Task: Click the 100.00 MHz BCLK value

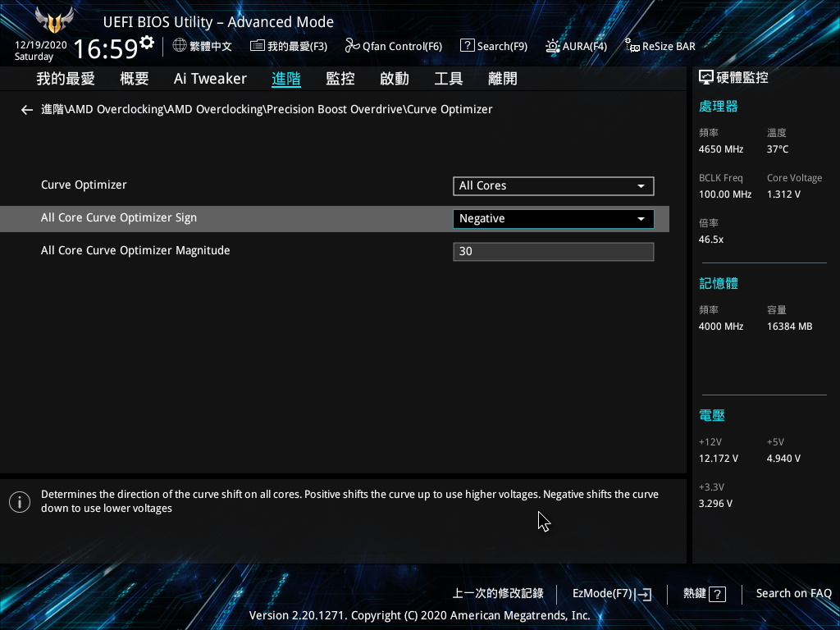Action: [725, 194]
